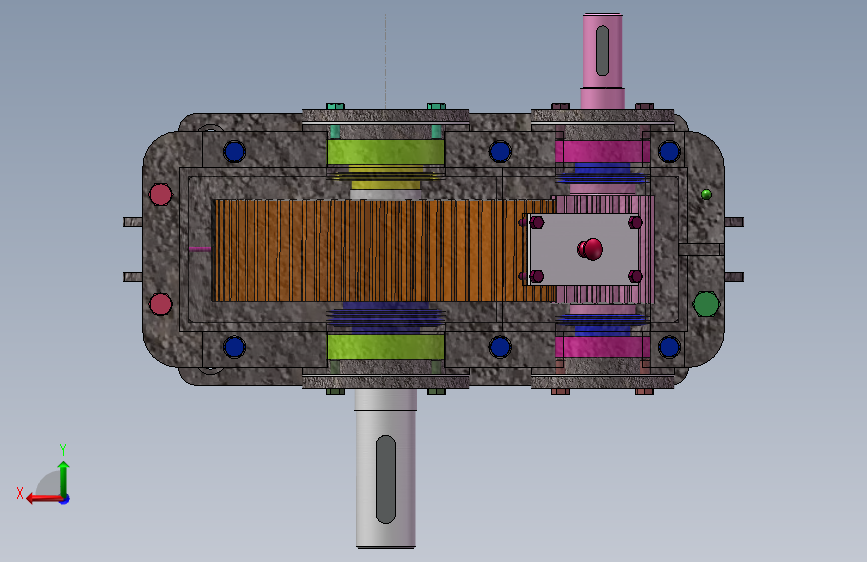
Task: Select the bottom center end cap above gray shaft
Action: 385,382
